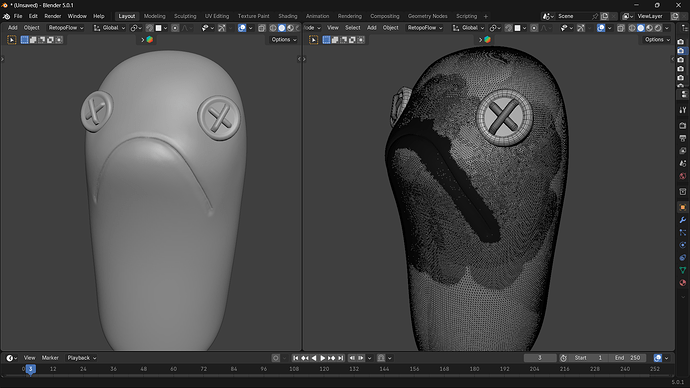Image resolution: width=690 pixels, height=388 pixels.
Task: Toggle overlays in the left viewport
Action: 242,28
